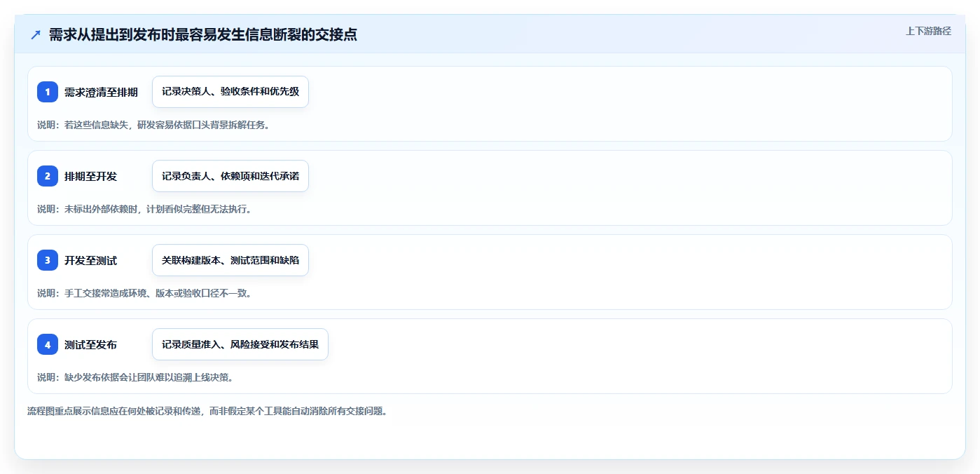Click the note about 缺少发布依据
980x474 pixels.
(135, 377)
